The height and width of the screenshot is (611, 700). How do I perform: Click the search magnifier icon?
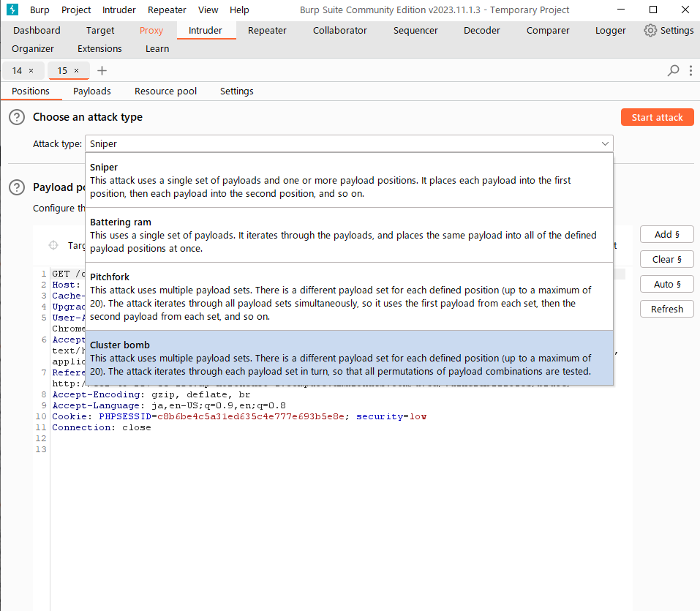673,70
